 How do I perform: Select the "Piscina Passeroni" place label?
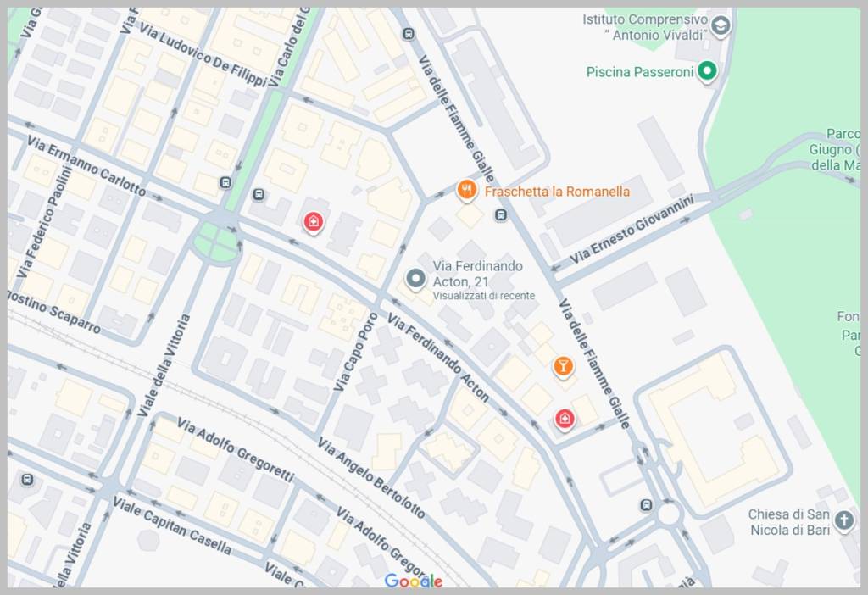[639, 72]
